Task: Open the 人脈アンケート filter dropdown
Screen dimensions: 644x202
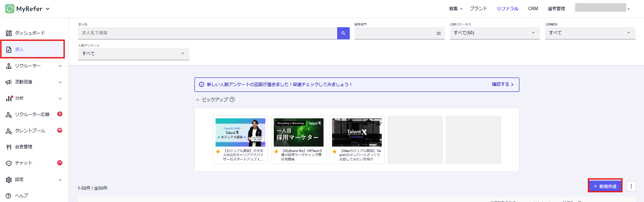Action: point(133,54)
